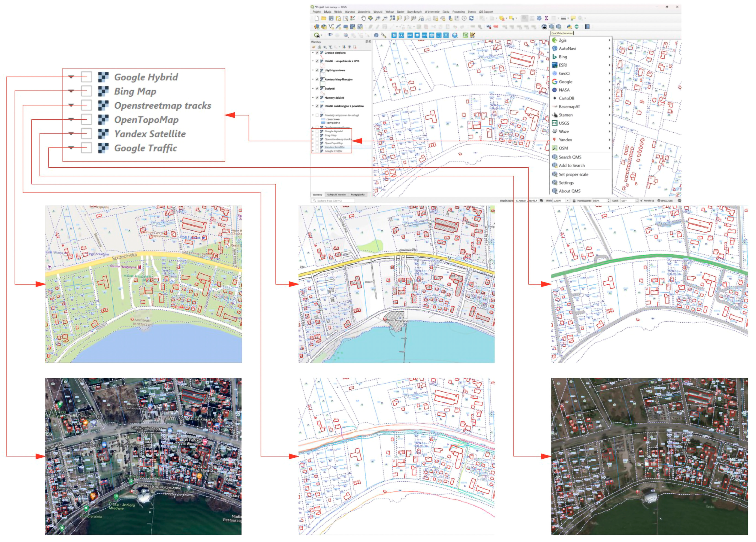The height and width of the screenshot is (542, 756).
Task: Uncheck the Budynki layer checkbox
Action: point(317,88)
